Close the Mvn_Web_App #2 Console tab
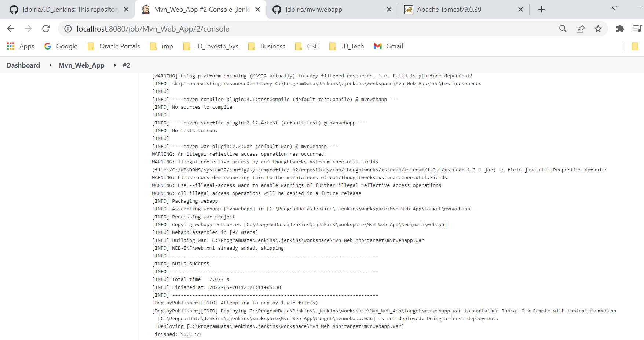The image size is (644, 340). point(258,10)
